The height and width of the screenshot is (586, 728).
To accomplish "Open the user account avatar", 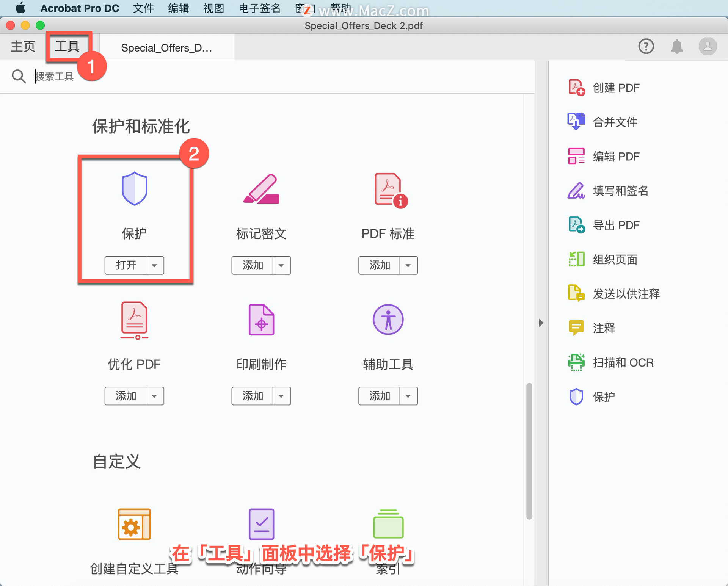I will 708,46.
